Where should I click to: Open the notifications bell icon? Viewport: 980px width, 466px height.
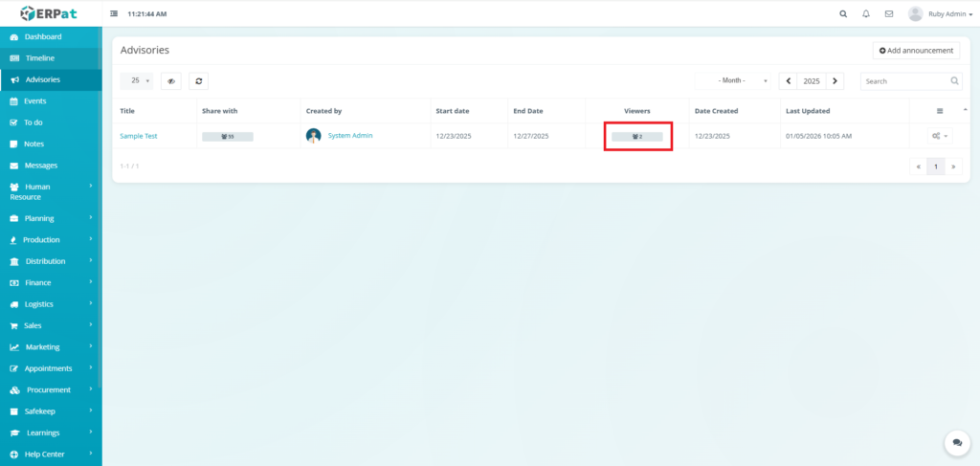pos(866,14)
